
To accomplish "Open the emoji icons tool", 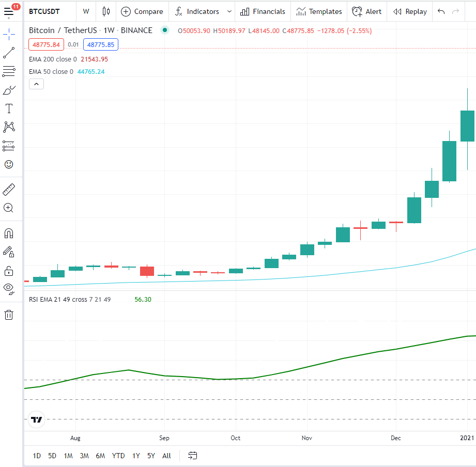I will coord(9,164).
